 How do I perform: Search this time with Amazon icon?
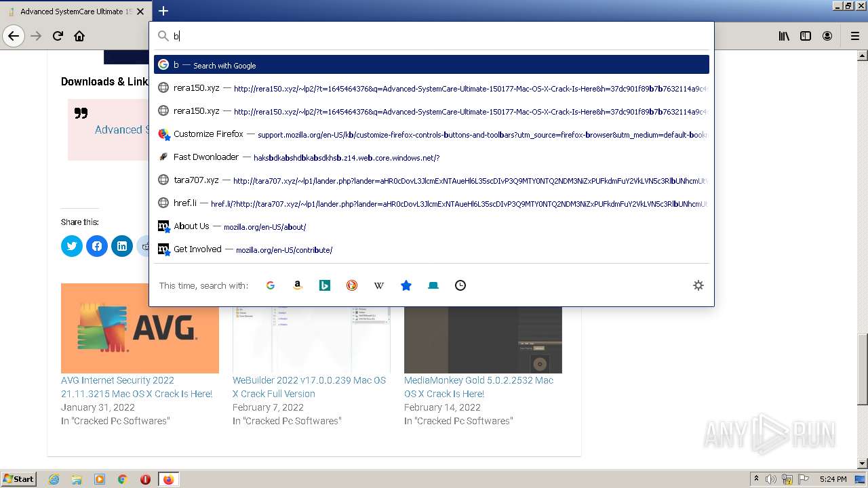pyautogui.click(x=298, y=285)
